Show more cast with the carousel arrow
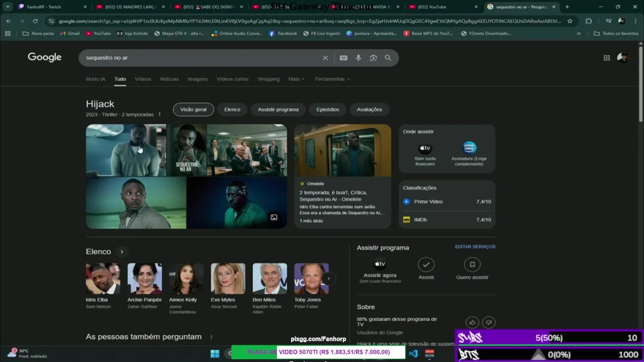The height and width of the screenshot is (362, 644). pyautogui.click(x=329, y=278)
